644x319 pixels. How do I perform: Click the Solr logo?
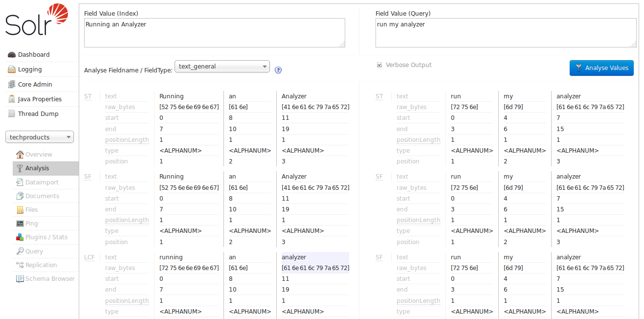click(x=37, y=20)
